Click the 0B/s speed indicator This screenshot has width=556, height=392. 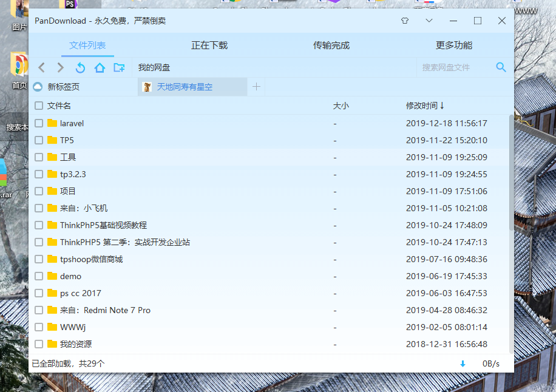pos(491,363)
